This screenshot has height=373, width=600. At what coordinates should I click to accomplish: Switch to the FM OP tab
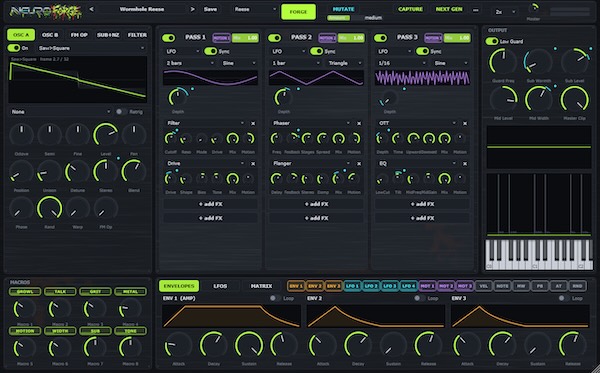pyautogui.click(x=79, y=35)
